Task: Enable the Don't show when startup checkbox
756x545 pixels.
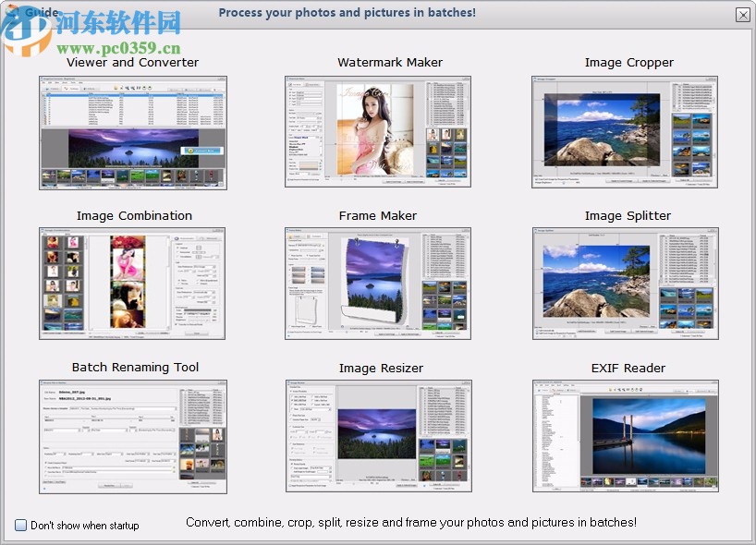Action: (18, 525)
